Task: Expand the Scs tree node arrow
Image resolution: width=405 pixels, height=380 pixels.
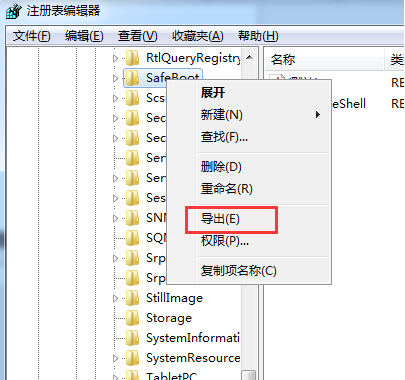Action: pyautogui.click(x=115, y=99)
